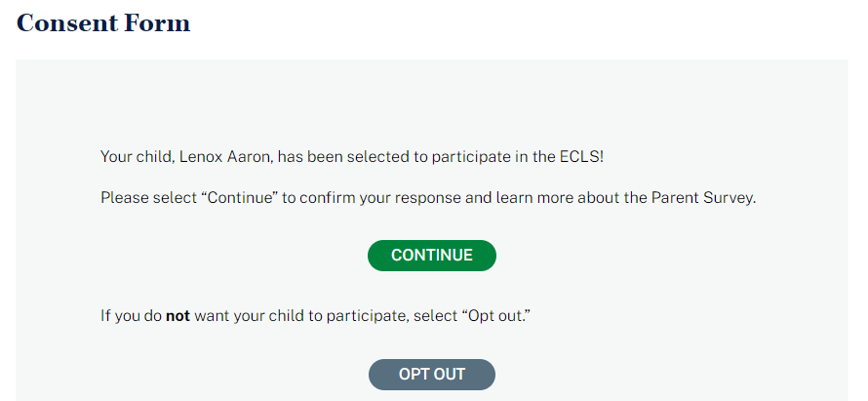
Task: Click the green CONTINUE button
Action: pyautogui.click(x=431, y=256)
